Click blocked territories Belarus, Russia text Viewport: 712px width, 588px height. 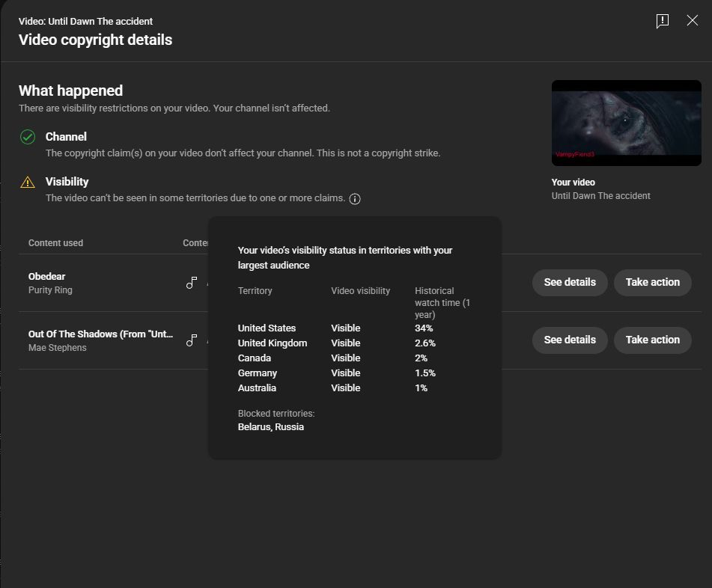click(270, 427)
